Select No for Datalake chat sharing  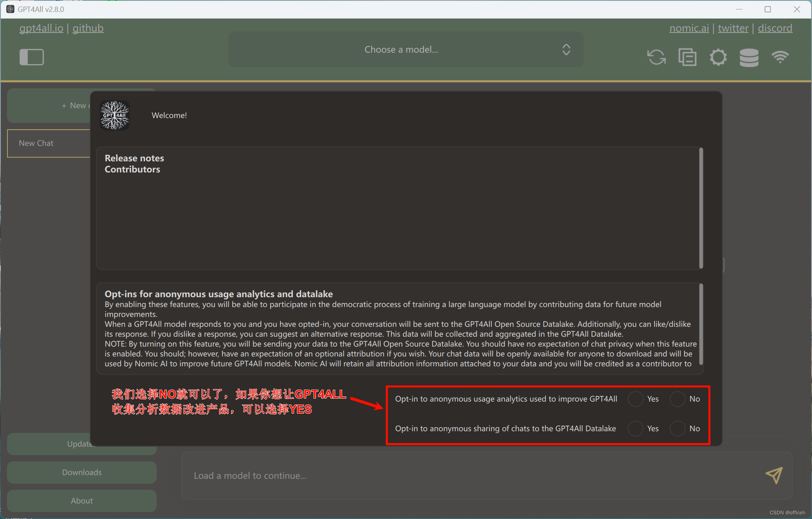coord(677,428)
